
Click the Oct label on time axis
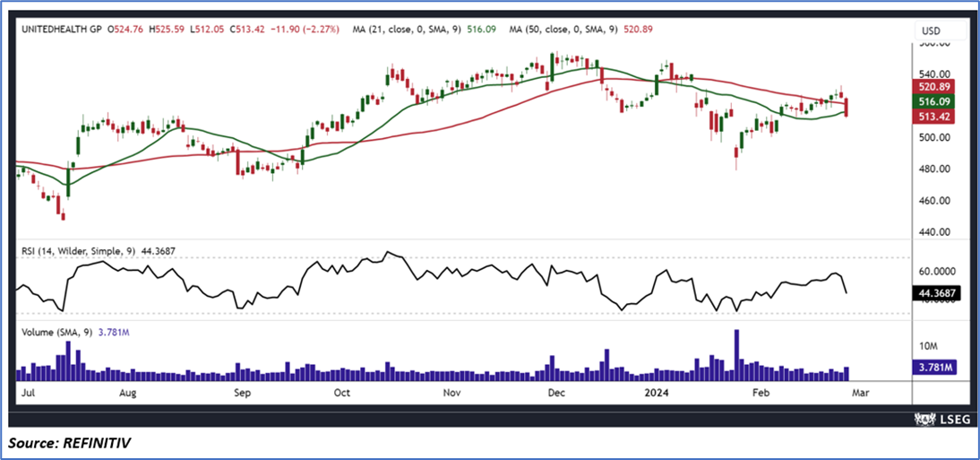[x=342, y=393]
